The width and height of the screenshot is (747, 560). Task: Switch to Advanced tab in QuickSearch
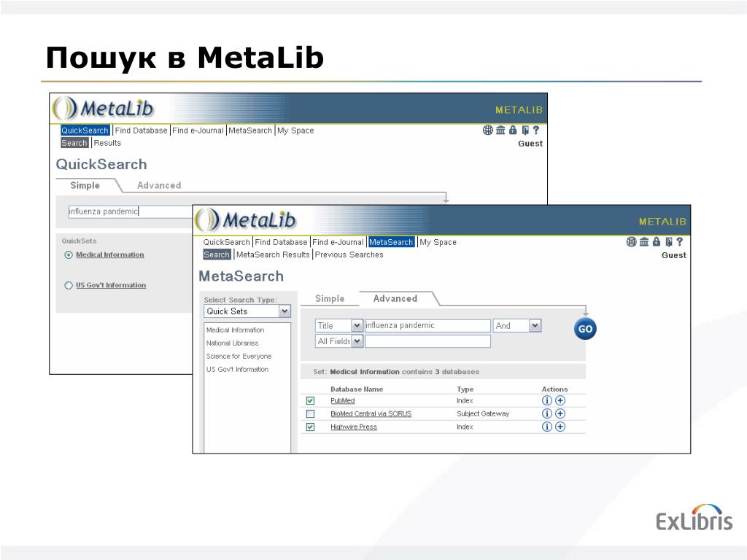coord(159,185)
